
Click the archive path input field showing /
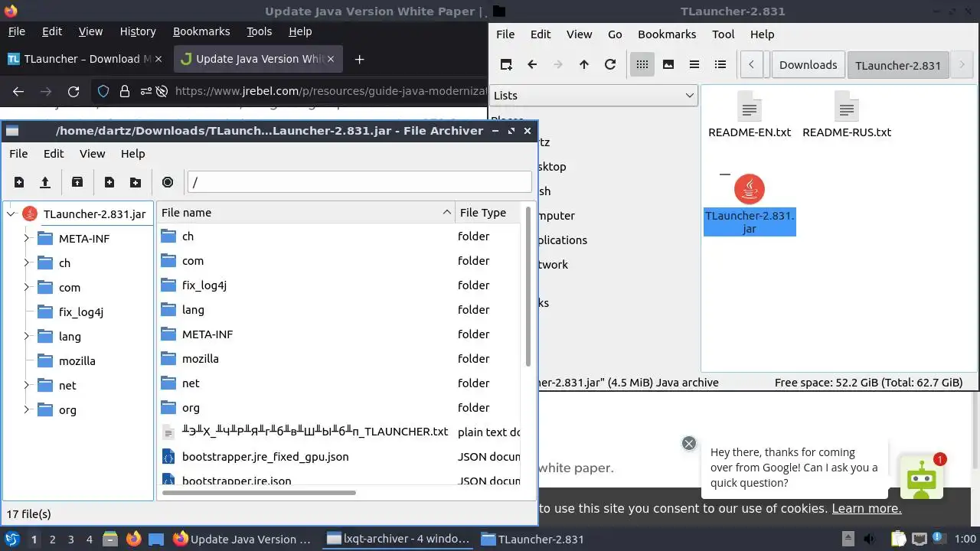pos(359,182)
